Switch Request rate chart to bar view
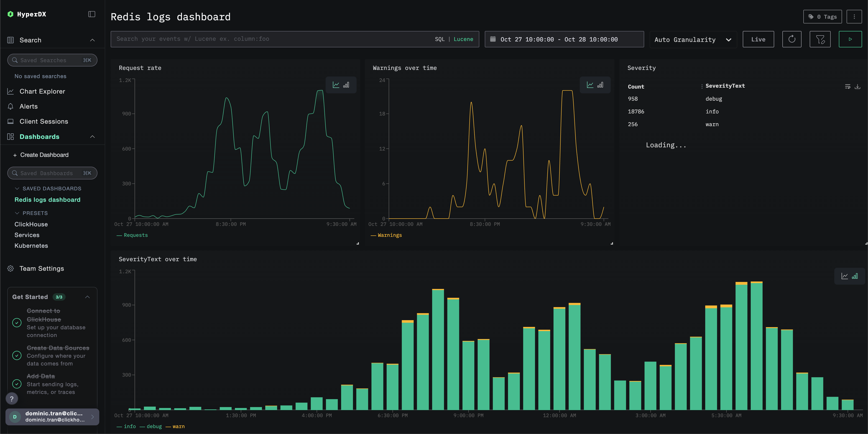 [x=346, y=84]
